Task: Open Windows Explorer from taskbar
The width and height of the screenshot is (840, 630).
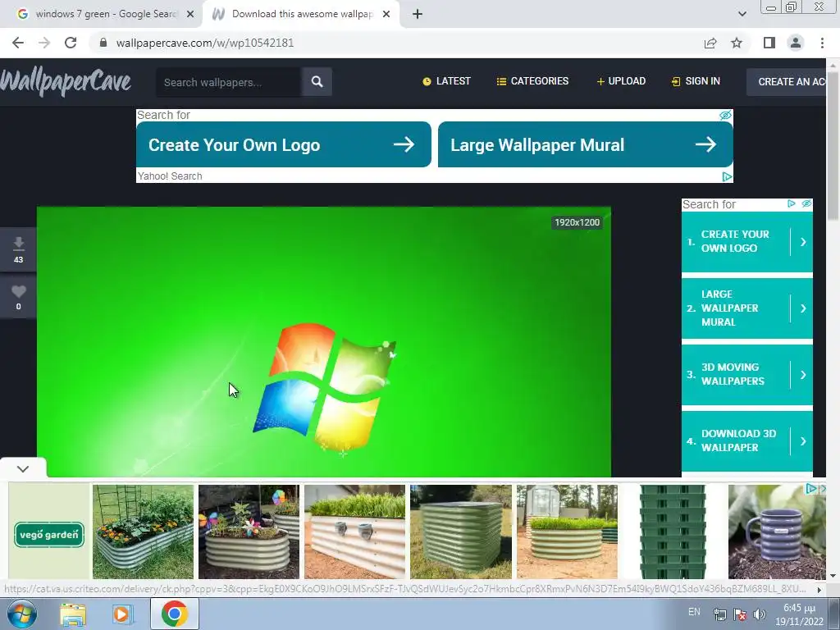Action: (73, 615)
